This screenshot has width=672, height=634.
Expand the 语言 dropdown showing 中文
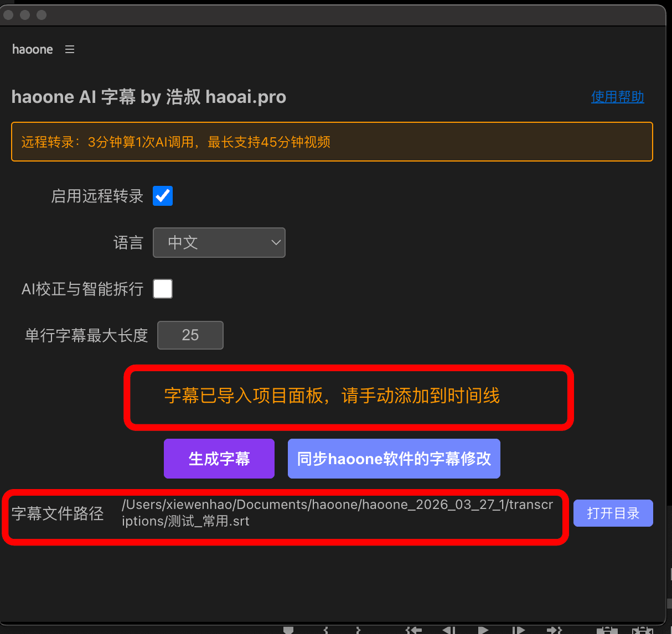click(219, 242)
